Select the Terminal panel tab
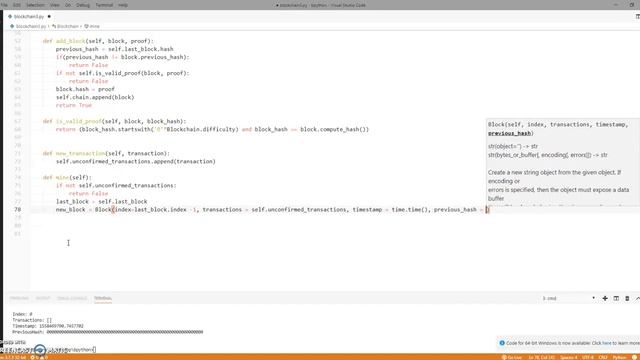 (102, 298)
